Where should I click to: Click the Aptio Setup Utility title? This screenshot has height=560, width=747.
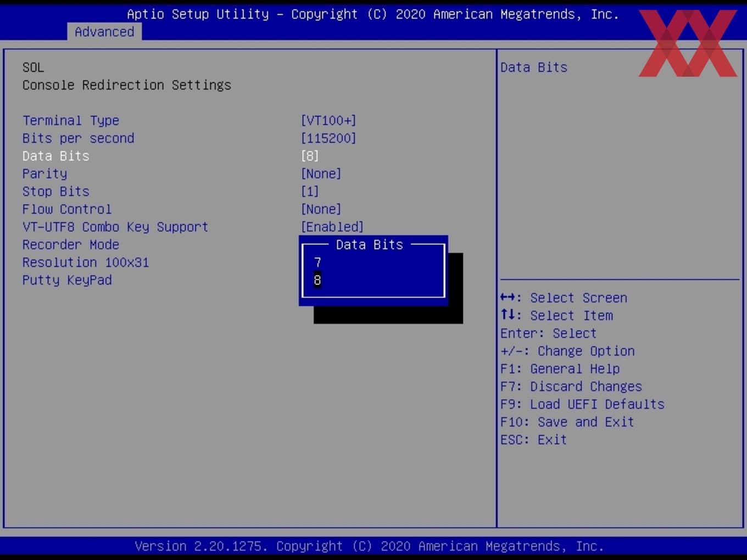click(373, 14)
